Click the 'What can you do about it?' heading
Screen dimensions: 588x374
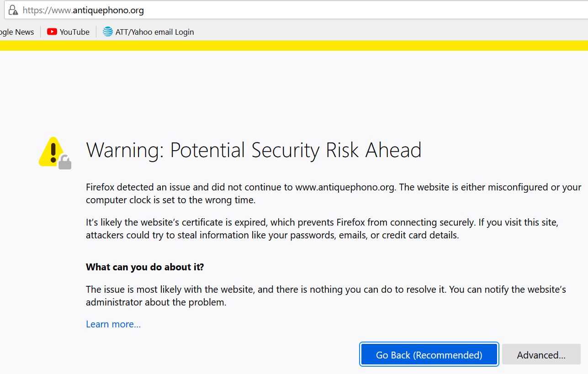tap(145, 267)
